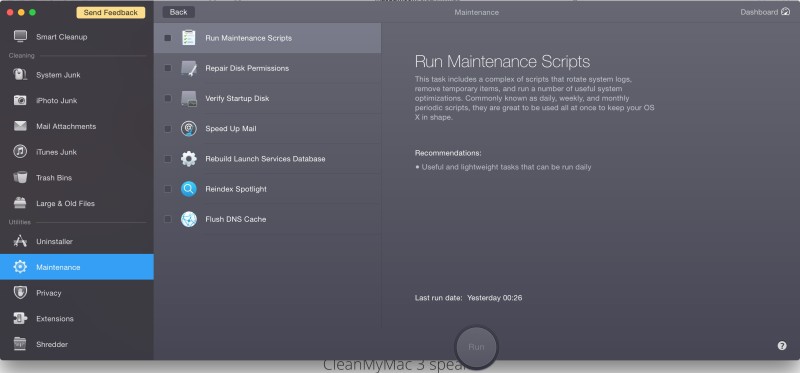Viewport: 800px width, 373px height.
Task: Check Rebuild Launch Services Database checkbox
Action: [x=168, y=159]
